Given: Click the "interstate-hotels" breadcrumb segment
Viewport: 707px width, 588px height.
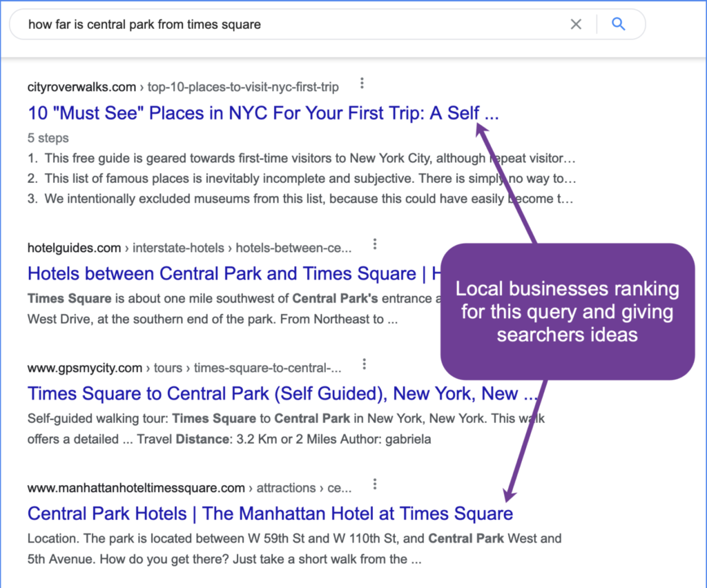Looking at the screenshot, I should [x=178, y=248].
